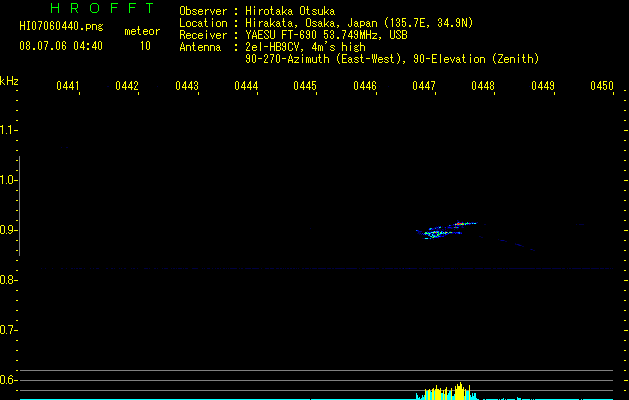
Task: Click the 0446 time marker
Action: point(365,86)
